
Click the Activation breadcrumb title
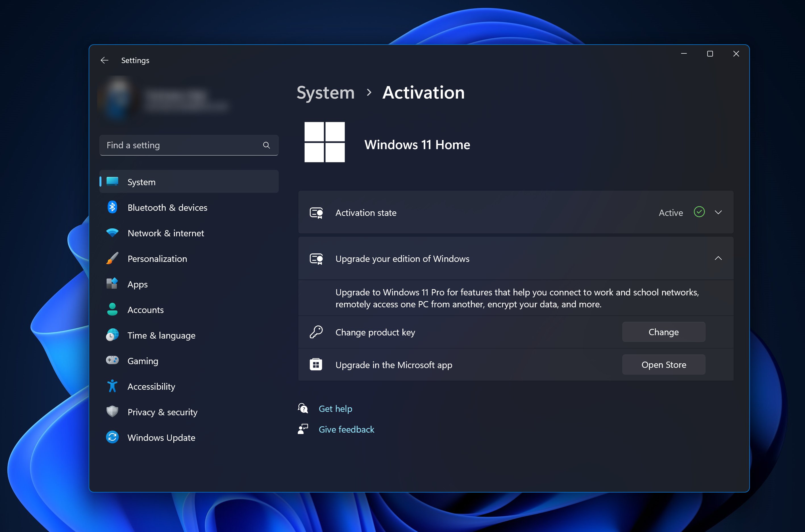point(423,92)
